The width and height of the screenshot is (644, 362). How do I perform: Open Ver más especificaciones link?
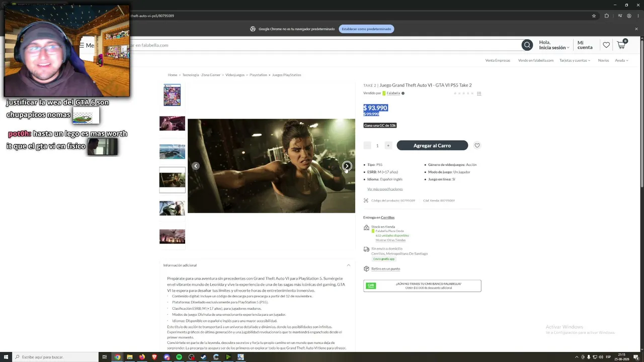385,189
